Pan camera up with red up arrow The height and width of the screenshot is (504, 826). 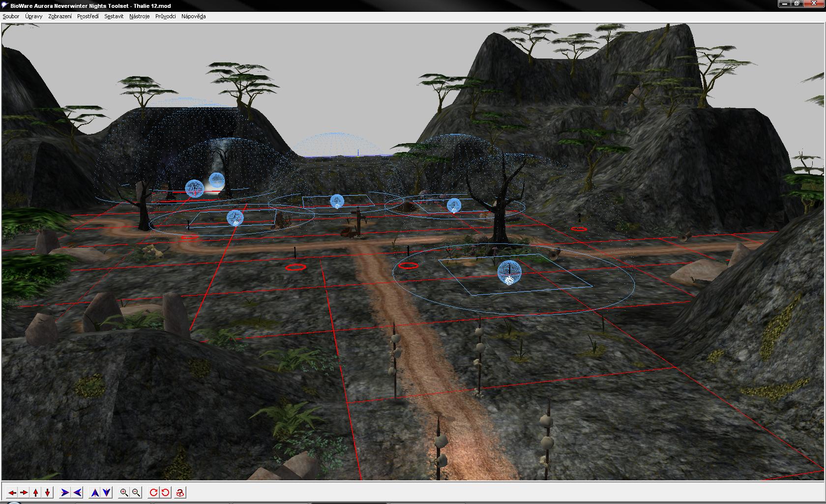coord(36,492)
